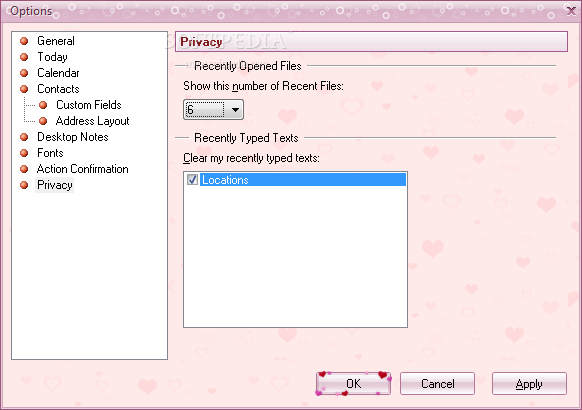582x410 pixels.
Task: Click the red bullet icon beside Today
Action: 24,57
